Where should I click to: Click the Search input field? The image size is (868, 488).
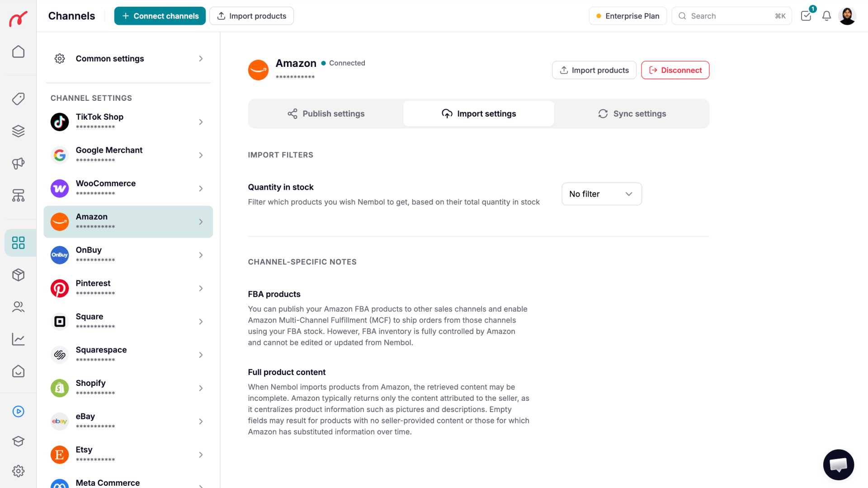click(731, 16)
